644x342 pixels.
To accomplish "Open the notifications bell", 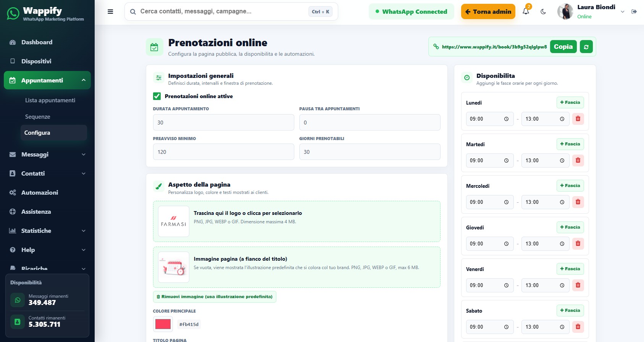I will pyautogui.click(x=526, y=11).
